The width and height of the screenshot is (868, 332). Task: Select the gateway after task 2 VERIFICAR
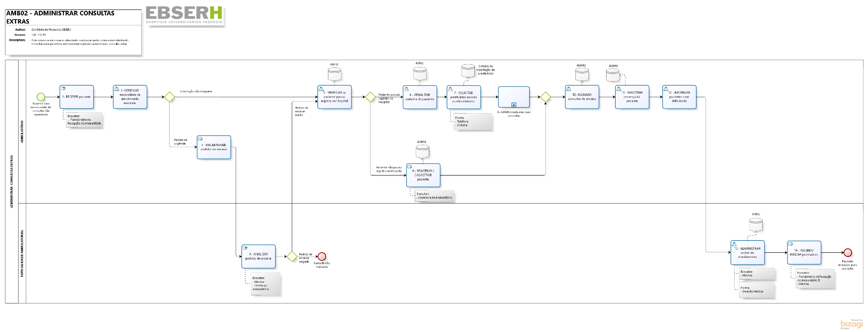170,97
